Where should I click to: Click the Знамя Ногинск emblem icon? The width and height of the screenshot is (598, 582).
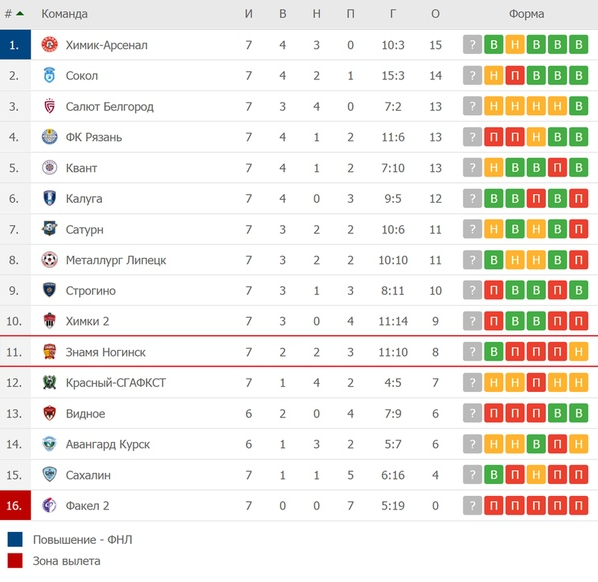tap(50, 352)
